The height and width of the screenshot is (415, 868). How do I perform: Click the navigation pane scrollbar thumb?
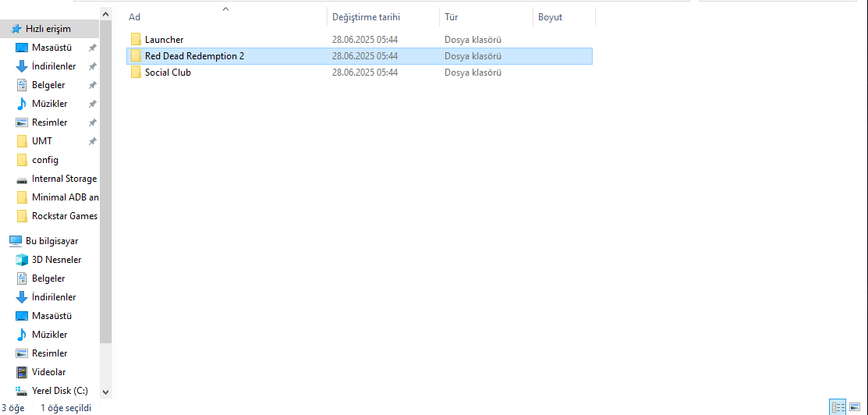[106, 181]
